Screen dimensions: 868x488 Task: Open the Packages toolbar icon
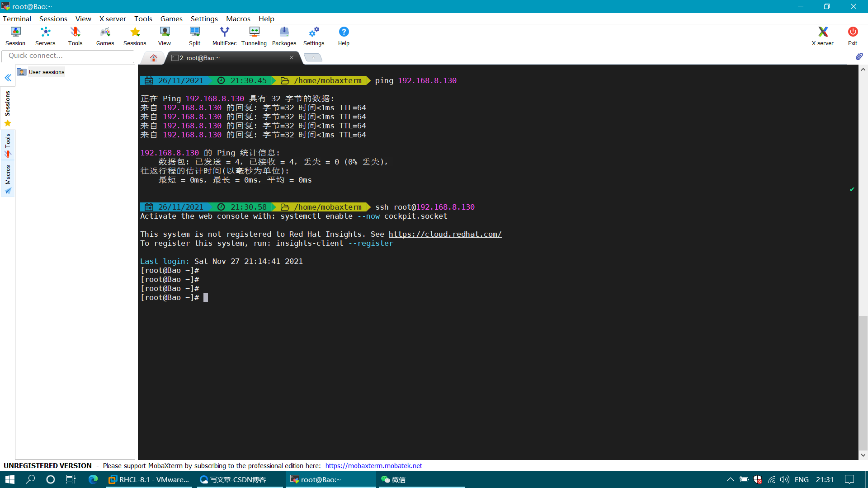click(284, 36)
